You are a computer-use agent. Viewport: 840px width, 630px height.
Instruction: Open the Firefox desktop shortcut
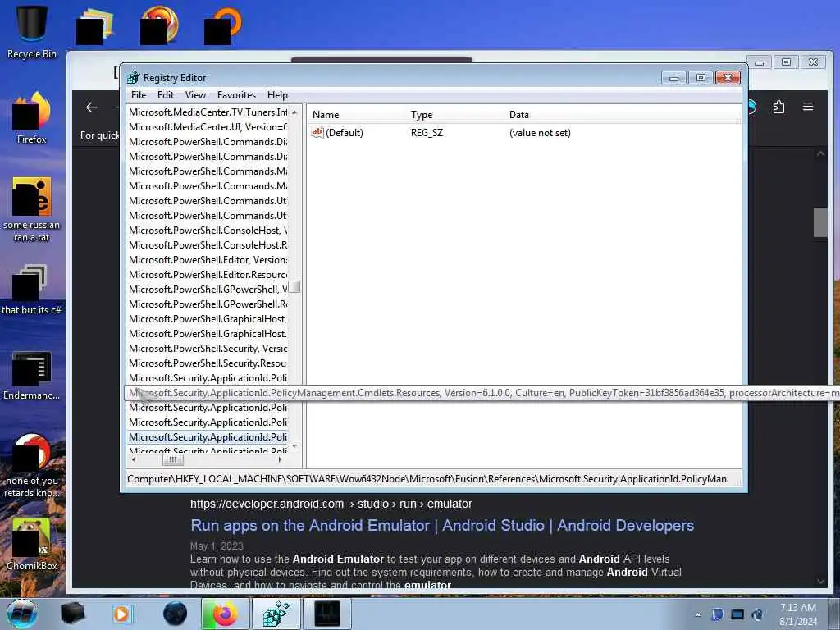pyautogui.click(x=32, y=118)
